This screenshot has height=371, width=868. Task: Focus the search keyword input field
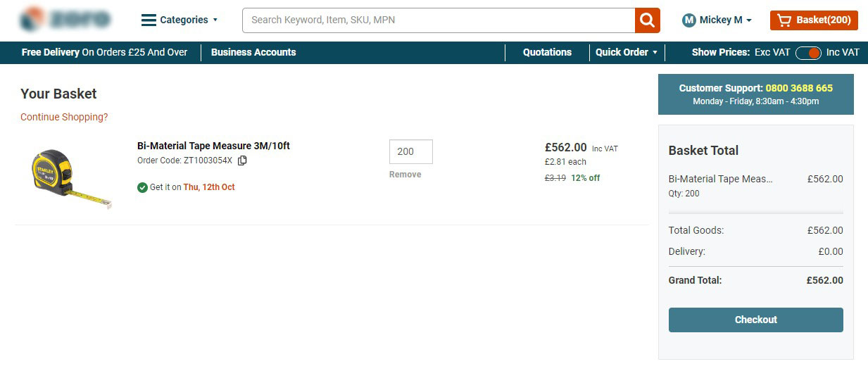click(439, 20)
